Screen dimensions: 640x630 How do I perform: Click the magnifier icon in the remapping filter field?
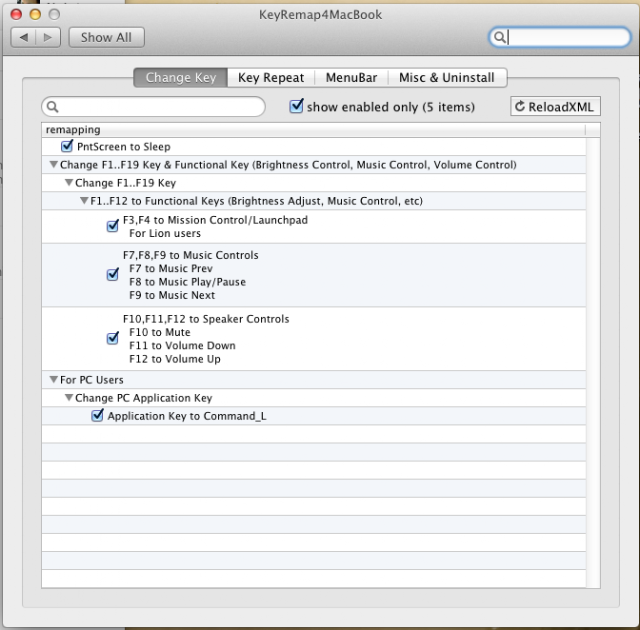[52, 107]
